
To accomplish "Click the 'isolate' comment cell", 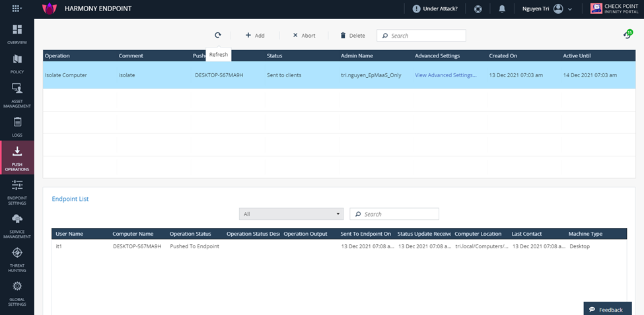I will [x=127, y=75].
